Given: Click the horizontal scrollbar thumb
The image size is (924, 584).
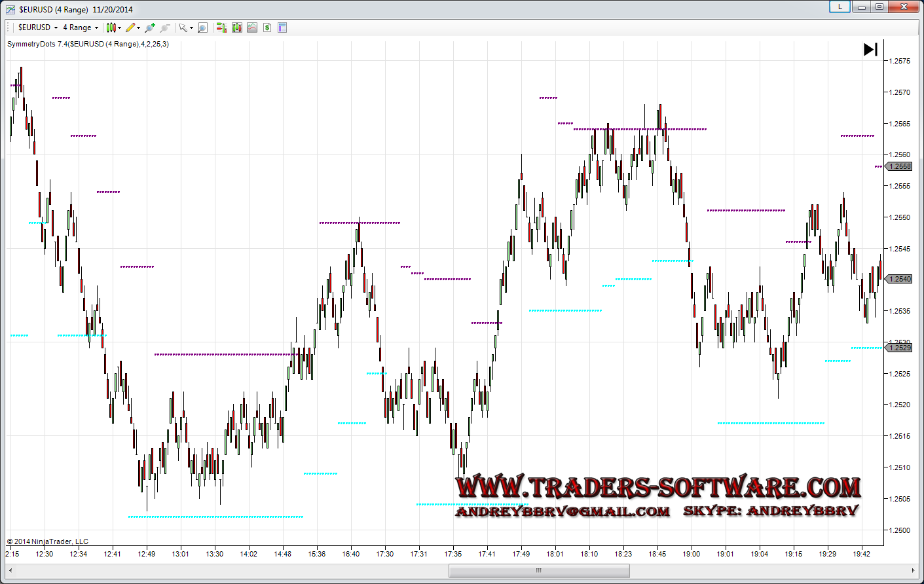Looking at the screenshot, I should [x=538, y=570].
